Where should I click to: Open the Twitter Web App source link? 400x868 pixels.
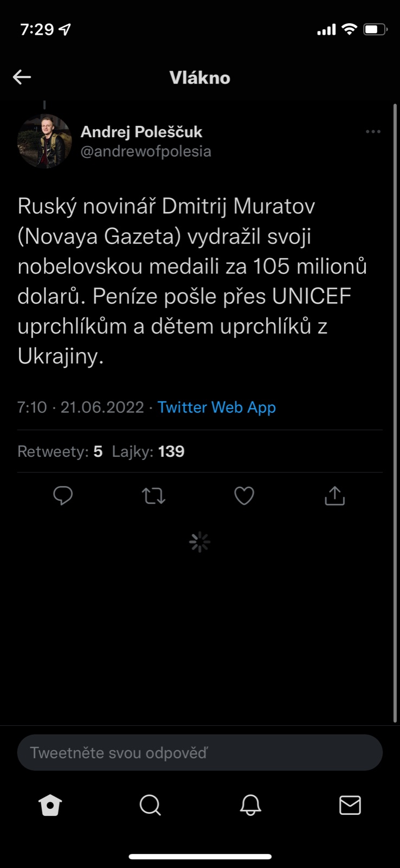[x=217, y=407]
